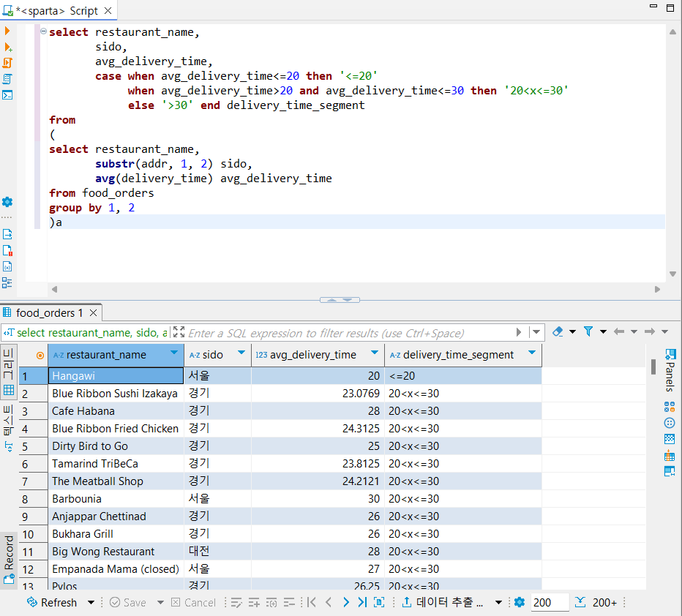Expand the Refresh options dropdown
Image resolution: width=682 pixels, height=616 pixels.
(91, 603)
